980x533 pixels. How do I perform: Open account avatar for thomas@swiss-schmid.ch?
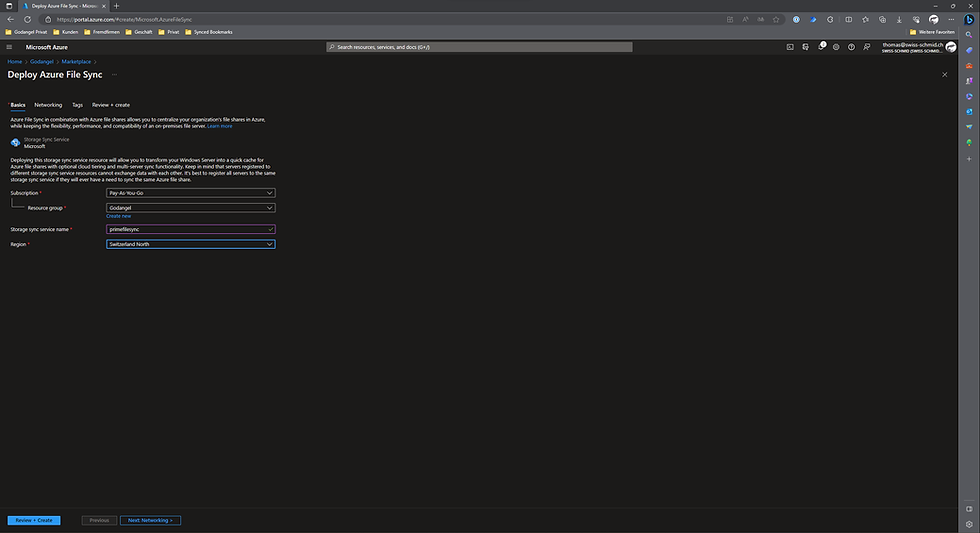[x=951, y=47]
